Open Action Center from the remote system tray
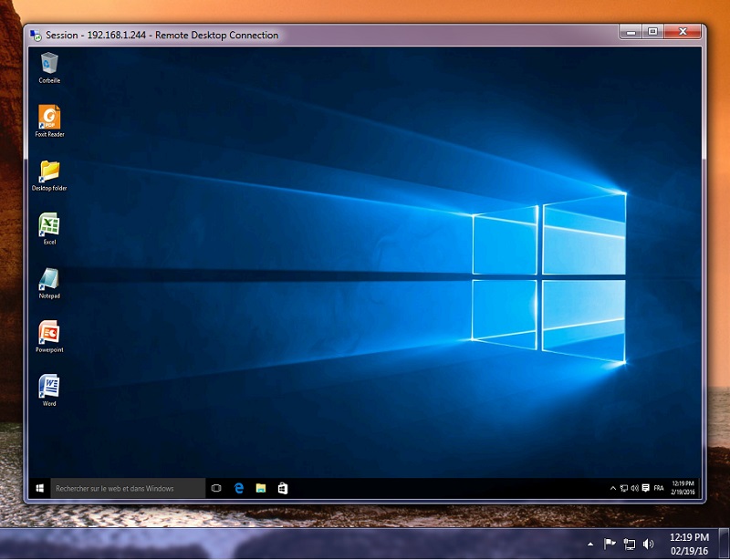This screenshot has width=730, height=560. point(646,488)
